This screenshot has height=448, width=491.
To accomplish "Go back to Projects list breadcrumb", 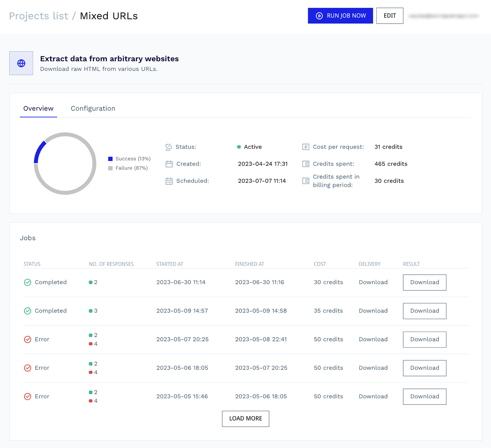I will click(39, 16).
